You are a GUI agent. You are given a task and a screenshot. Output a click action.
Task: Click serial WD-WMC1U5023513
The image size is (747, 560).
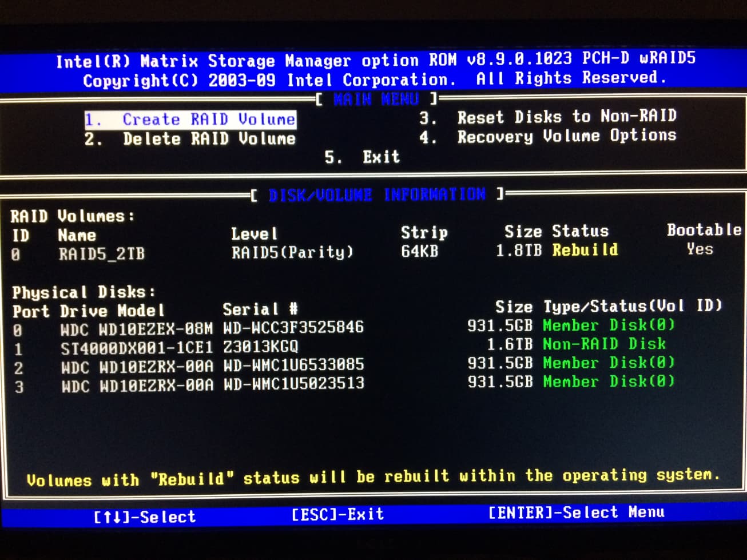point(293,384)
